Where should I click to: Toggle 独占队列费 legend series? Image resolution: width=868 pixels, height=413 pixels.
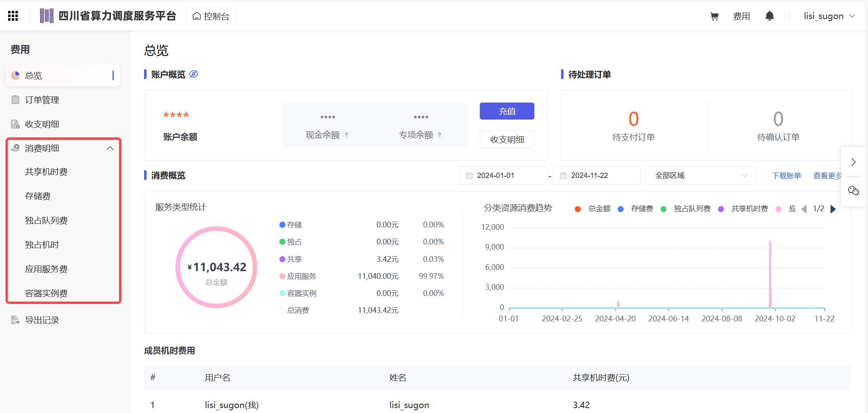coord(685,209)
